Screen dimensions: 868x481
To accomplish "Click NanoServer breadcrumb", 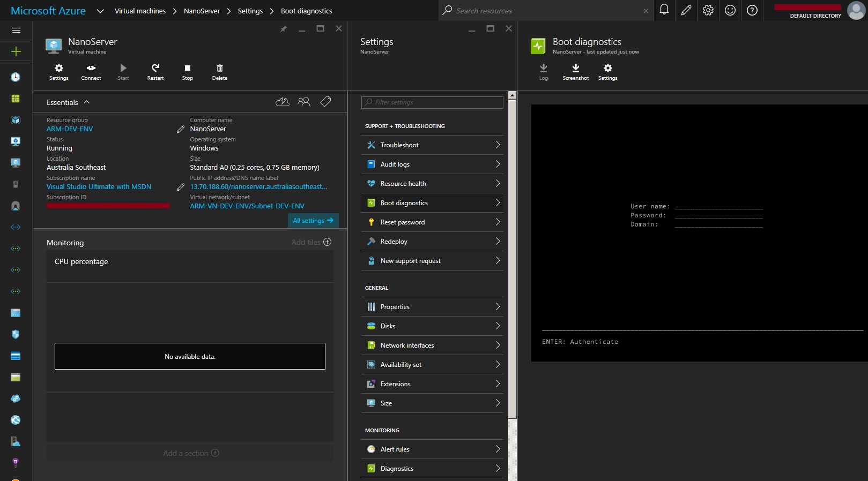I will 202,11.
